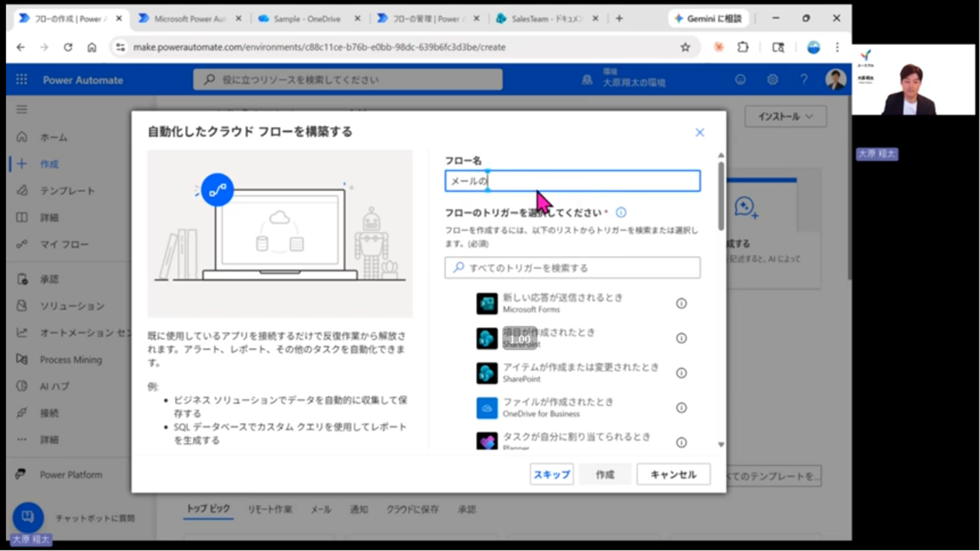Switch to 承認 template tab

coord(466,509)
